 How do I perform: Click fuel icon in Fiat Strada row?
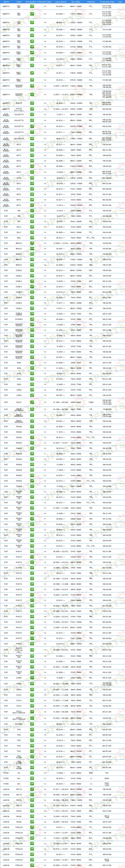click(32, 724)
